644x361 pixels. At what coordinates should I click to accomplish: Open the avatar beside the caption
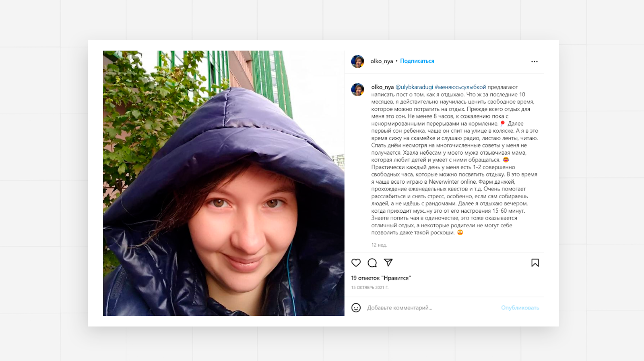pos(357,89)
